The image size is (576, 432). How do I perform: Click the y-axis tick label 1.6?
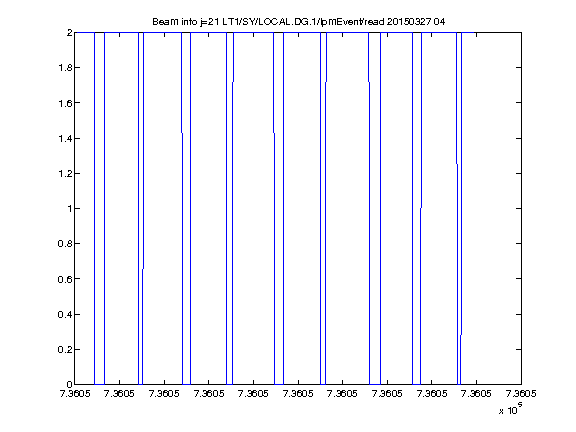[x=65, y=103]
